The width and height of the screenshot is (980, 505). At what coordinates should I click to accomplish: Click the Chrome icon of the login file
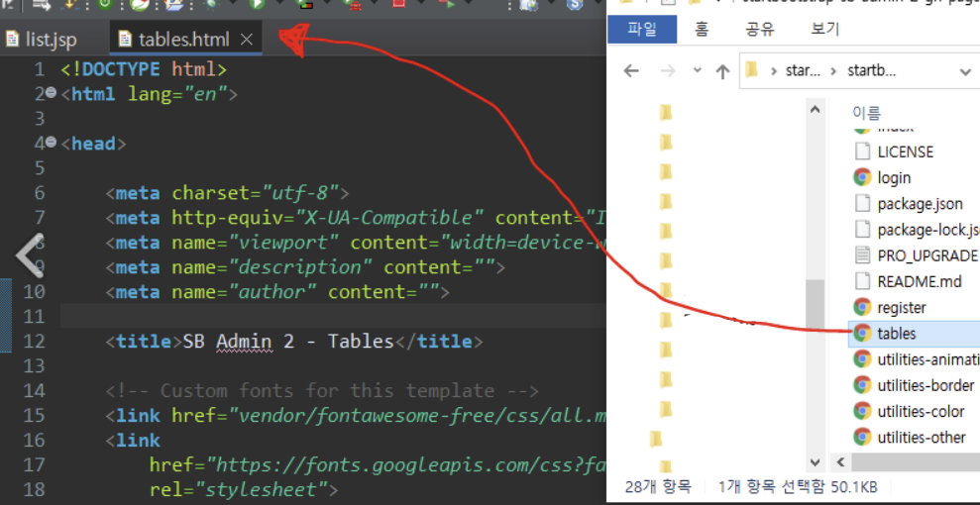[862, 177]
